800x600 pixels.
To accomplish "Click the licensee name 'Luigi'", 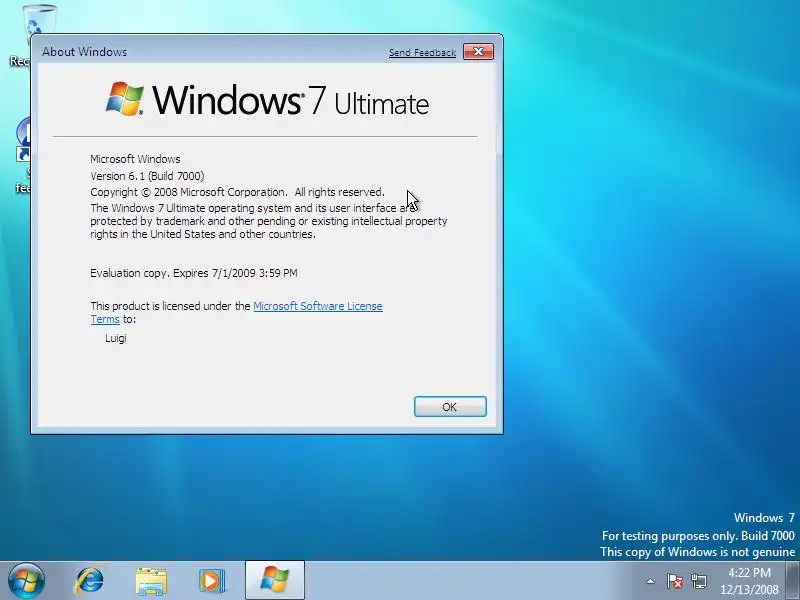I will coord(116,338).
